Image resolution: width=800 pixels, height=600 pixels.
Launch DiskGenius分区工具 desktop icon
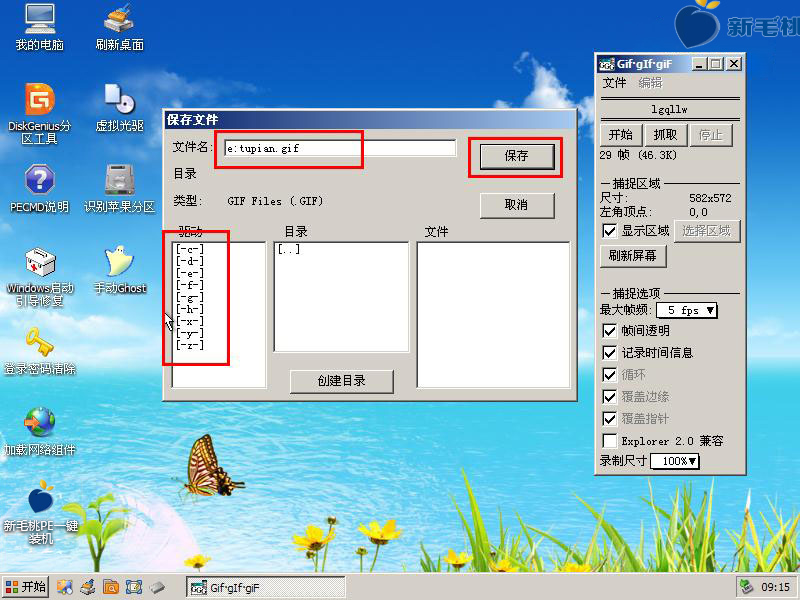point(40,113)
